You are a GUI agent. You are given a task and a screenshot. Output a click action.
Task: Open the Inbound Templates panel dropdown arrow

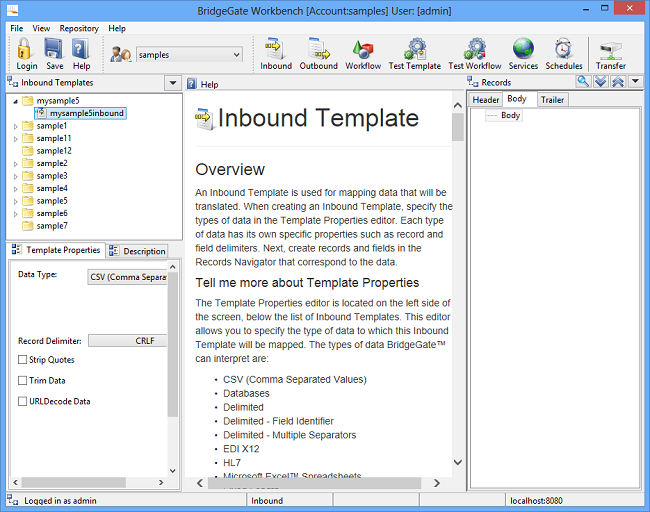[173, 83]
